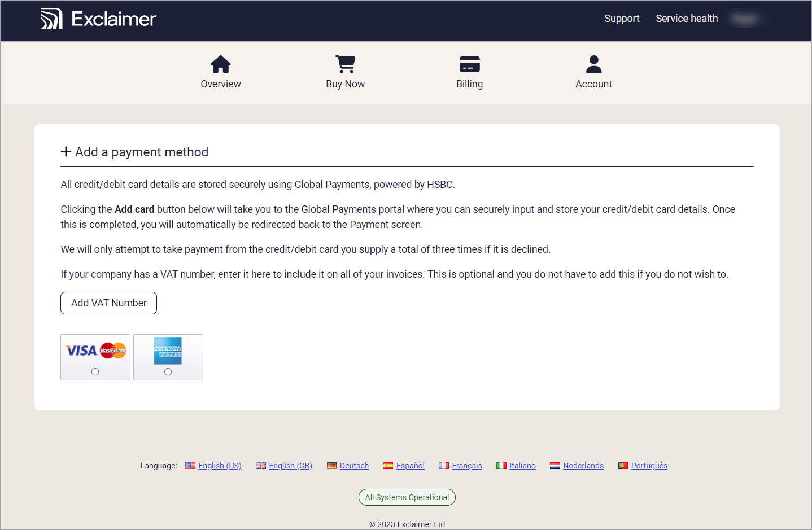Switch language to English (US)
The image size is (812, 530).
click(x=220, y=466)
